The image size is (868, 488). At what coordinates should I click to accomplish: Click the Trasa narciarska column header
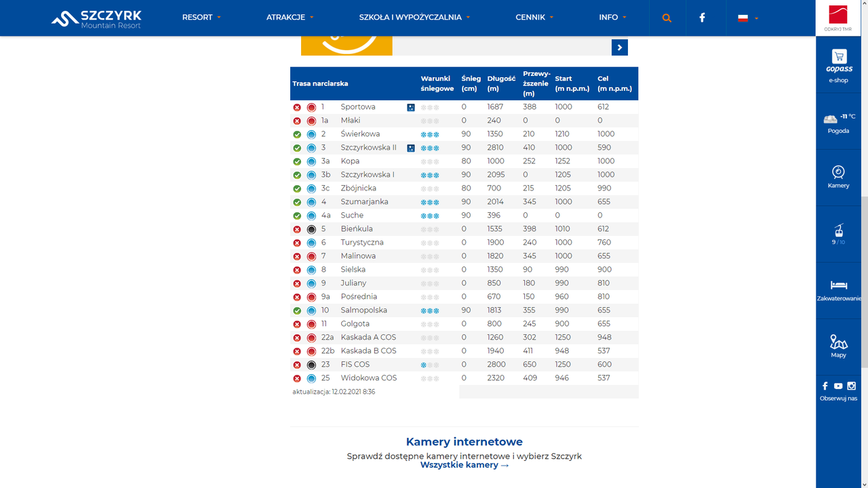(320, 84)
